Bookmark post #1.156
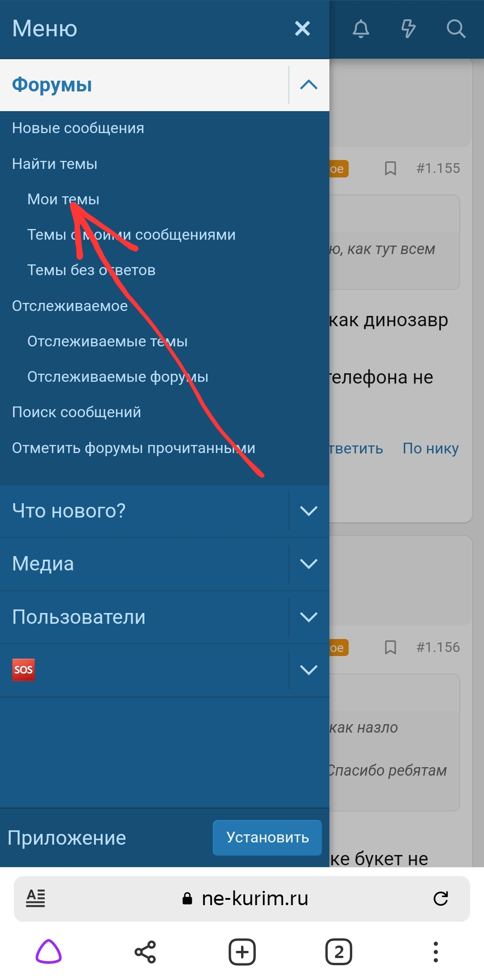 click(390, 647)
